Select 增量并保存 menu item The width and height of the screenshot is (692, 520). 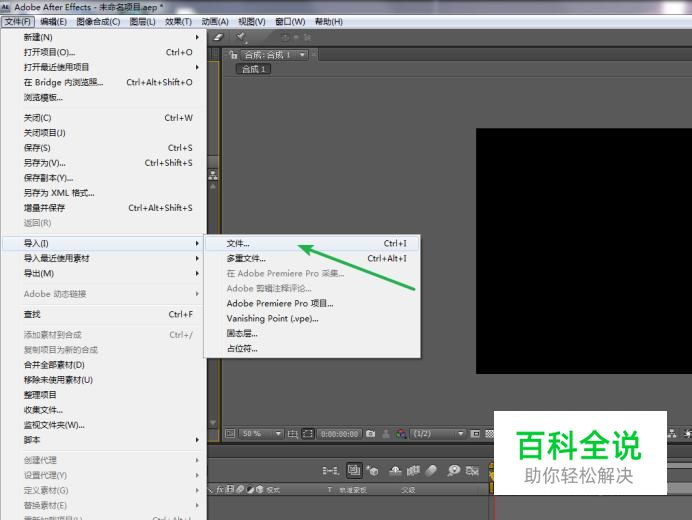[x=105, y=208]
